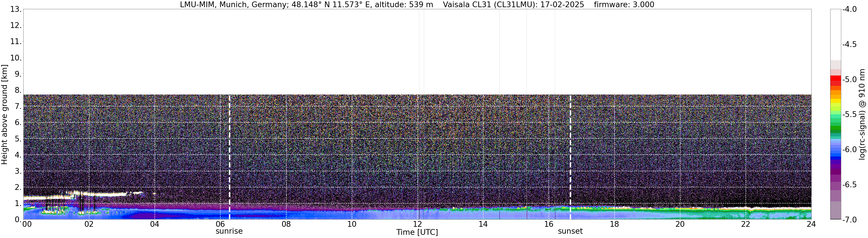Click the time axis tick '24'
The width and height of the screenshot is (868, 238).
(811, 224)
